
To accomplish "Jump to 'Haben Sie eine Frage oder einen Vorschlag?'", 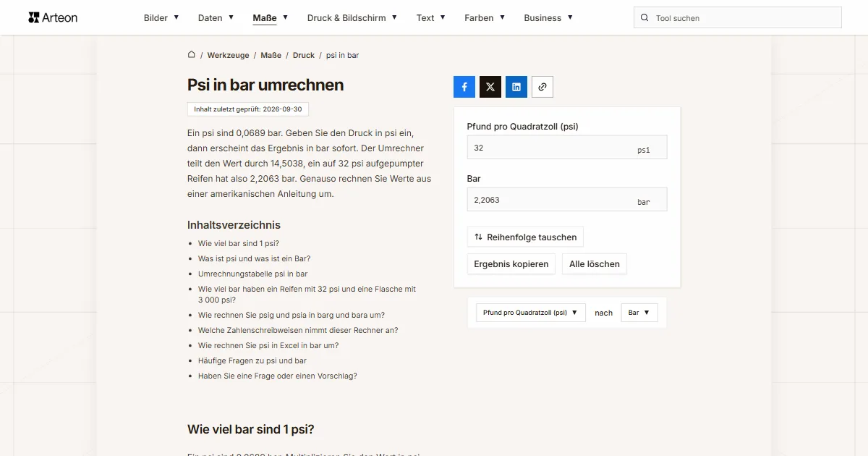I will click(278, 376).
